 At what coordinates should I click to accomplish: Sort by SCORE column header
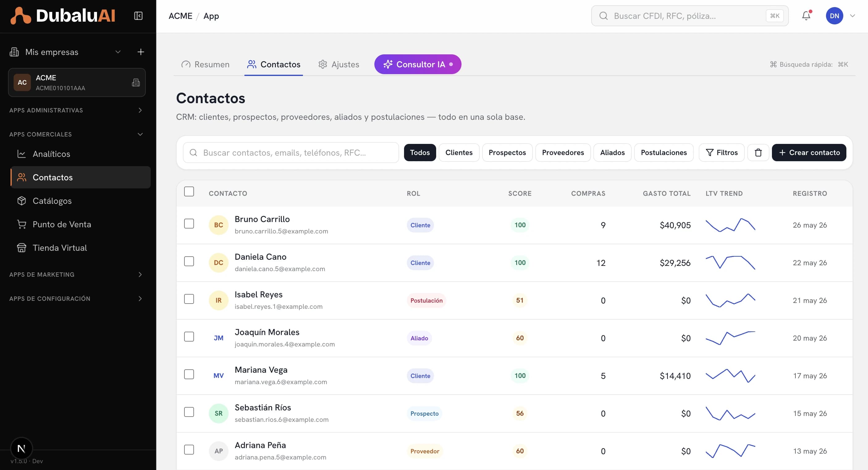[x=520, y=194]
